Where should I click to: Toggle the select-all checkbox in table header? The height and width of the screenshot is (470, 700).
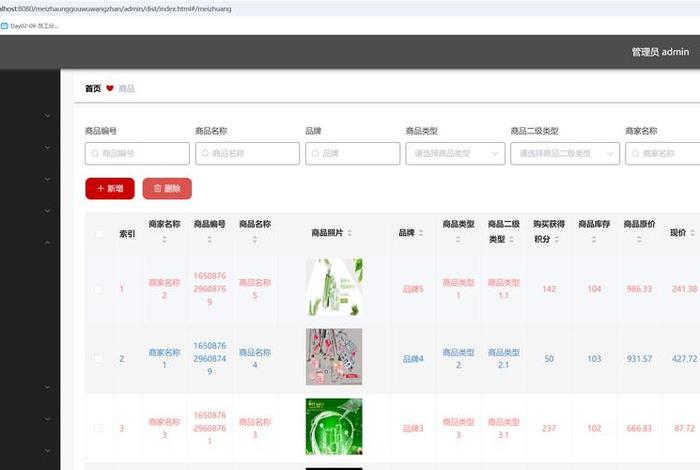click(100, 233)
